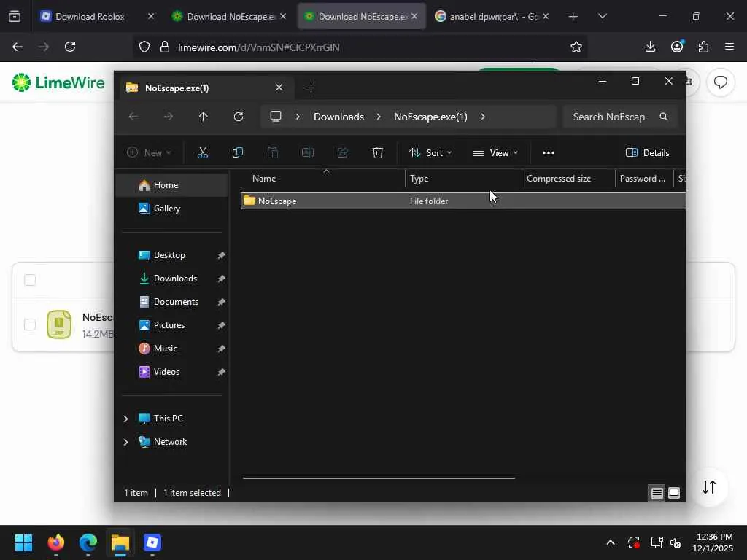Go up one folder level with Up arrow
The width and height of the screenshot is (747, 560).
click(x=204, y=117)
